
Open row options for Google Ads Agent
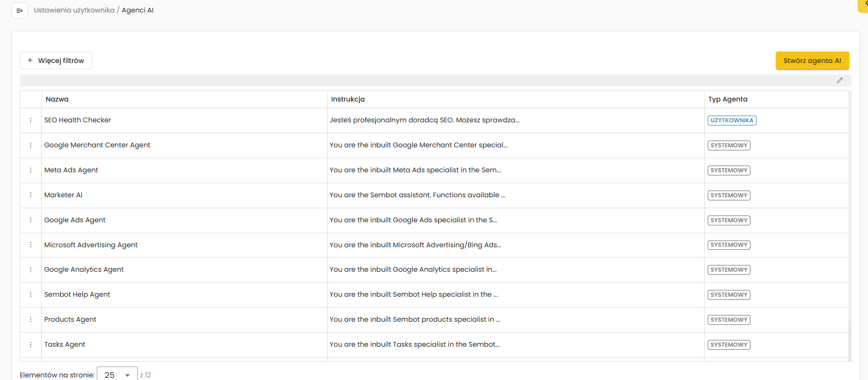coord(31,220)
